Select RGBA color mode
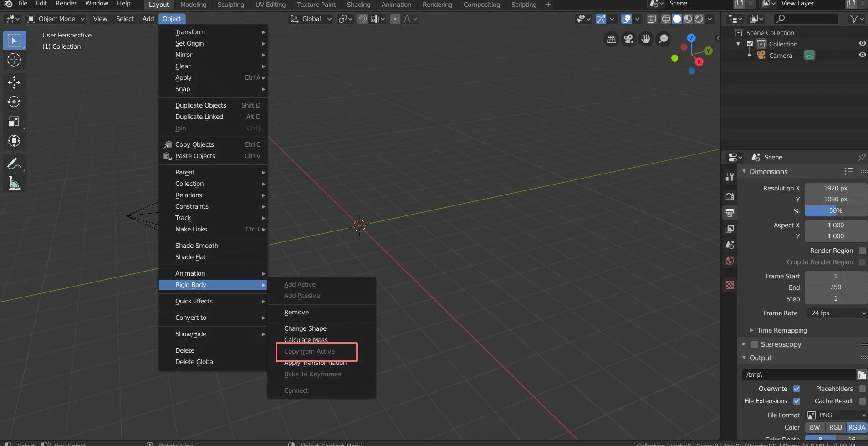Image resolution: width=868 pixels, height=446 pixels. 856,428
